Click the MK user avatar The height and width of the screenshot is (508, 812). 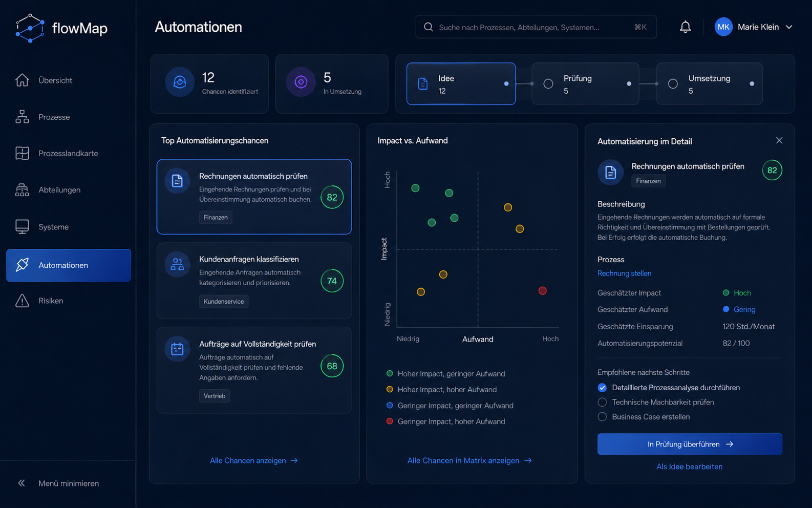coord(723,27)
